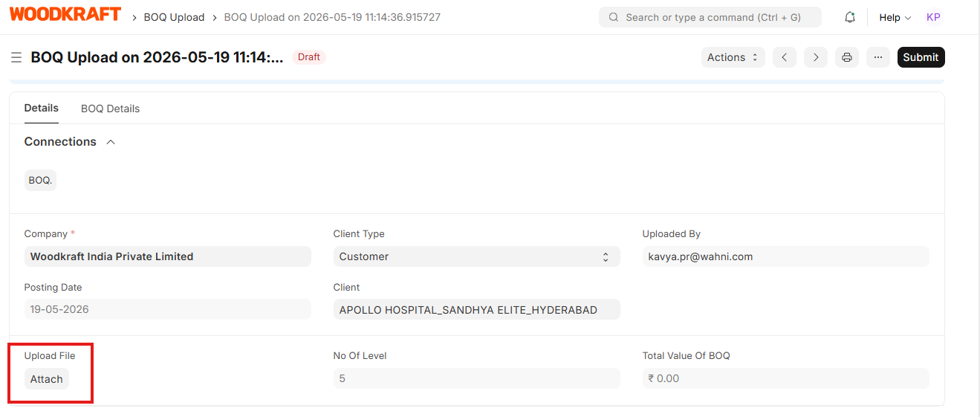Click the Uploaded By label

672,233
